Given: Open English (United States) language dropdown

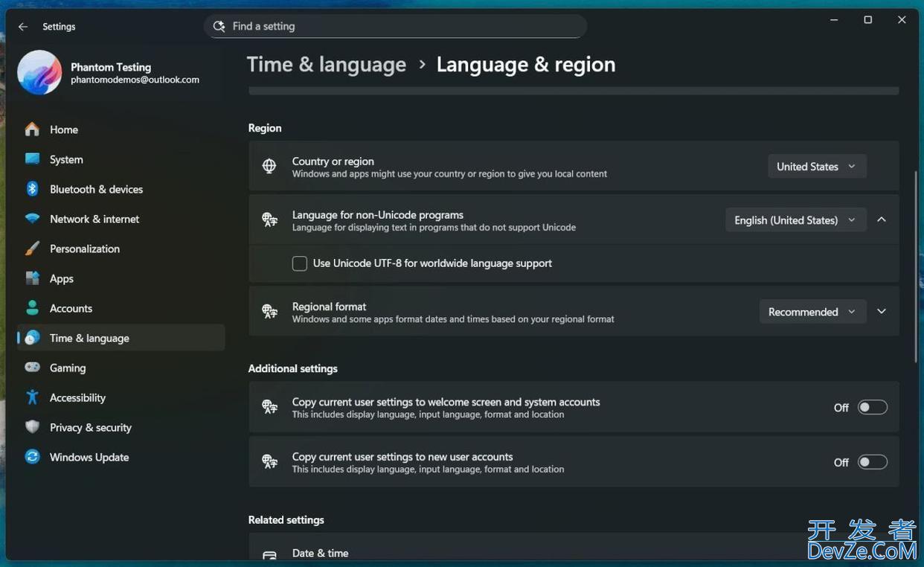Looking at the screenshot, I should click(795, 220).
